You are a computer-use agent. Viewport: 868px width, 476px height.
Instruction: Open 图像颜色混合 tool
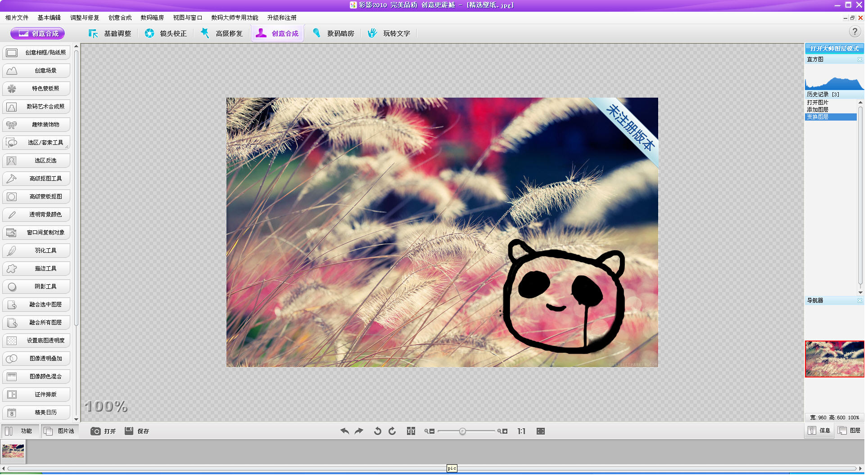(36, 377)
